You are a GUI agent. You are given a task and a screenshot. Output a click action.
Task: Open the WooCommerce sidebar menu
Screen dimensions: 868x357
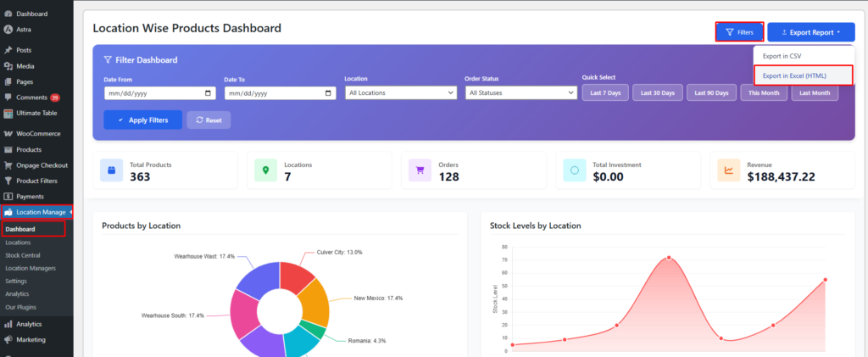37,134
